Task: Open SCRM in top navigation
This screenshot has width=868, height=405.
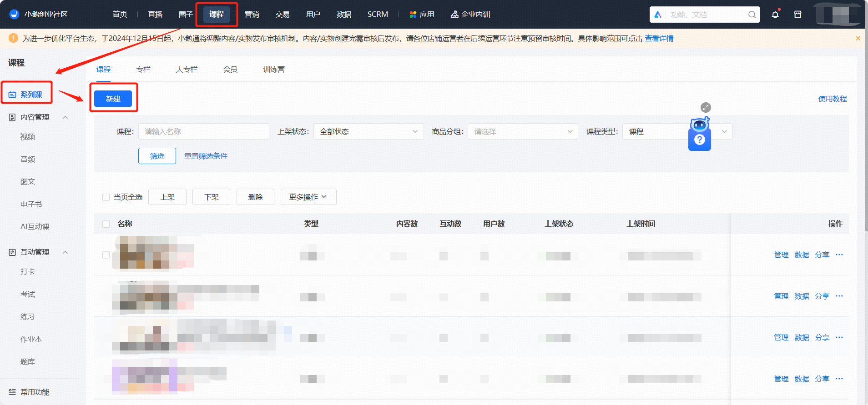Action: click(x=378, y=15)
